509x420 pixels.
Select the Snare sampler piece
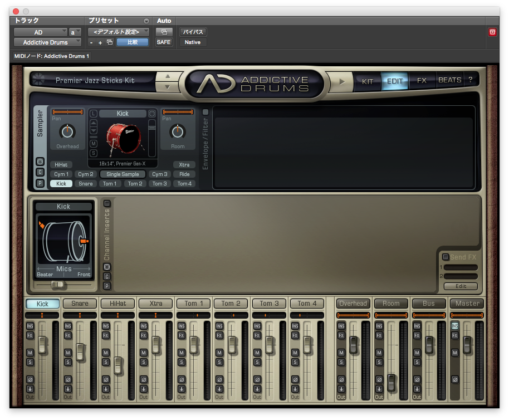(86, 184)
